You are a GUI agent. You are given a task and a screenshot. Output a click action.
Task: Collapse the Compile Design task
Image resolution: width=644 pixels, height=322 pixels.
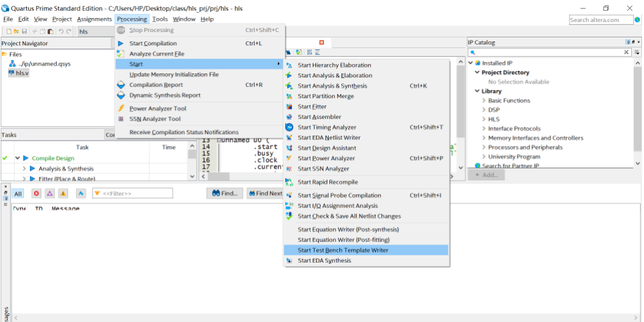click(17, 158)
